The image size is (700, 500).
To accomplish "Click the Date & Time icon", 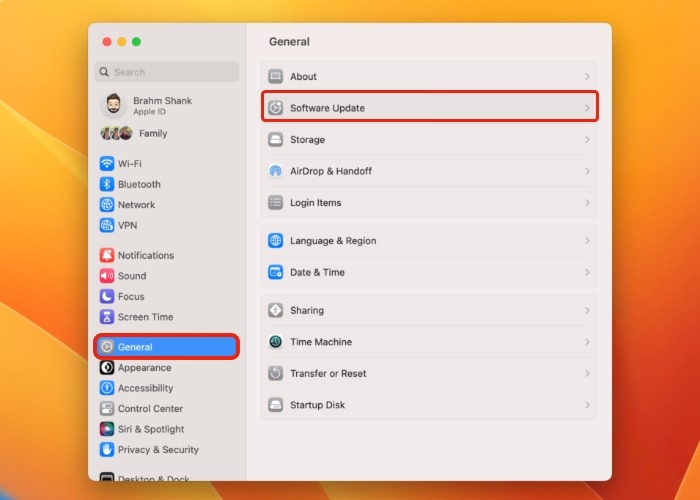I will [275, 272].
